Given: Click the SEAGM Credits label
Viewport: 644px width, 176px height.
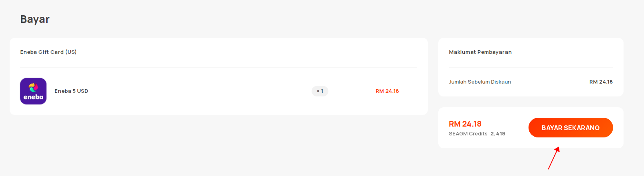Looking at the screenshot, I should 468,134.
